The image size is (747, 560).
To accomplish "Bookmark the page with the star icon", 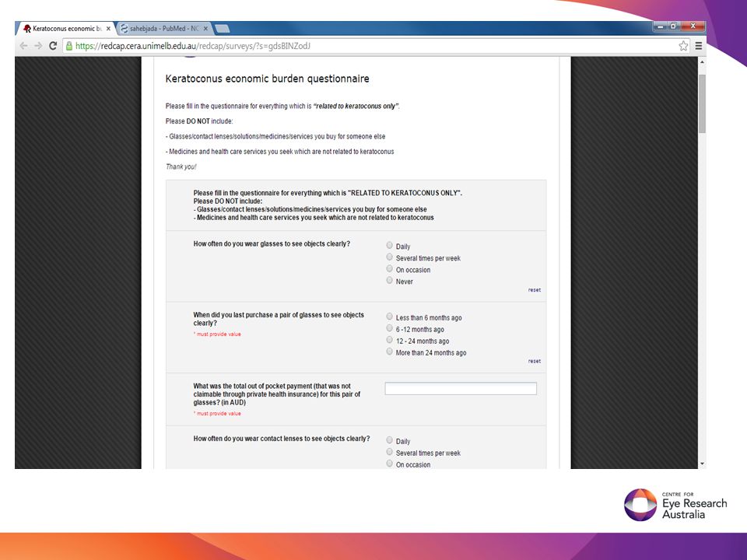I will click(683, 46).
